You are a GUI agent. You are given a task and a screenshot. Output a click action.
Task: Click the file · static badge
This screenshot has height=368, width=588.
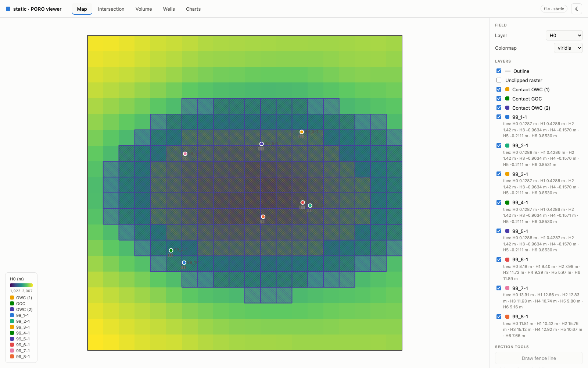click(554, 9)
